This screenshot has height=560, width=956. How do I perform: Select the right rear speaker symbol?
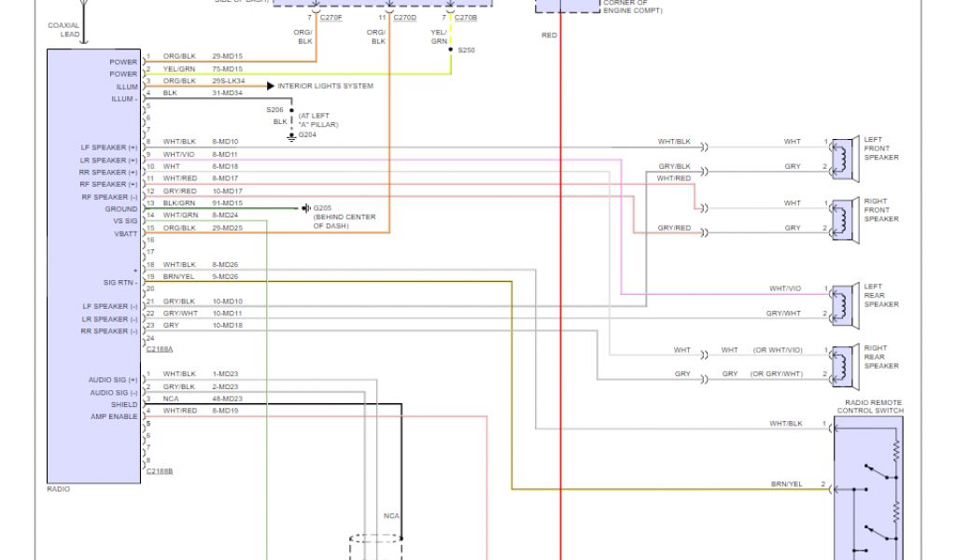[844, 364]
